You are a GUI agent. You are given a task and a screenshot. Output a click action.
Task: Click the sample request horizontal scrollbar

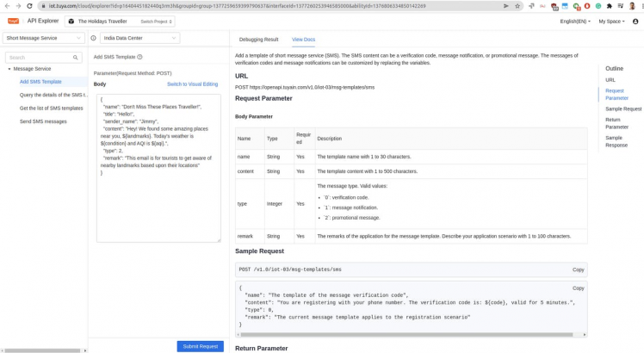(405, 335)
